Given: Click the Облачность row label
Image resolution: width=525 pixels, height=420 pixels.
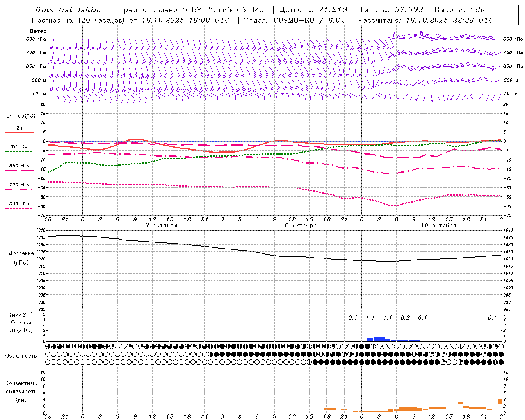Looking at the screenshot, I should click(21, 356).
